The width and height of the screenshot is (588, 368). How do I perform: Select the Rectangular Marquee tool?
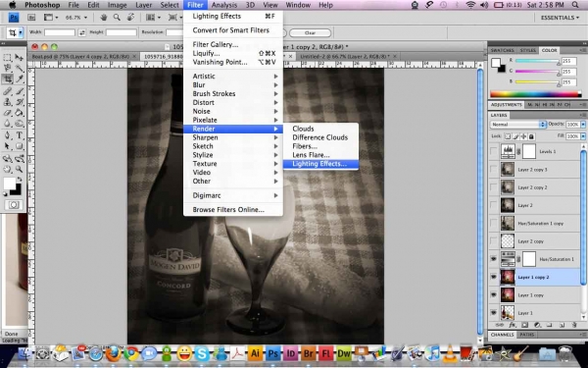[7, 58]
